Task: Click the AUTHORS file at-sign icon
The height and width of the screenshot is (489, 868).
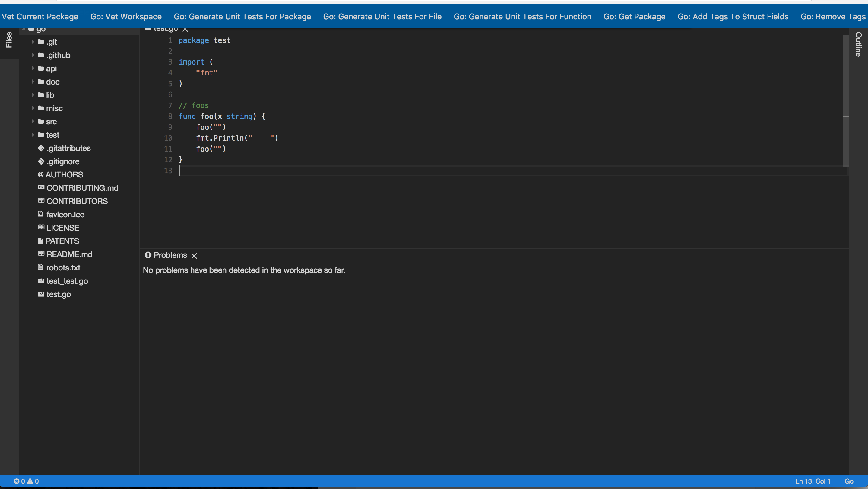Action: point(41,175)
